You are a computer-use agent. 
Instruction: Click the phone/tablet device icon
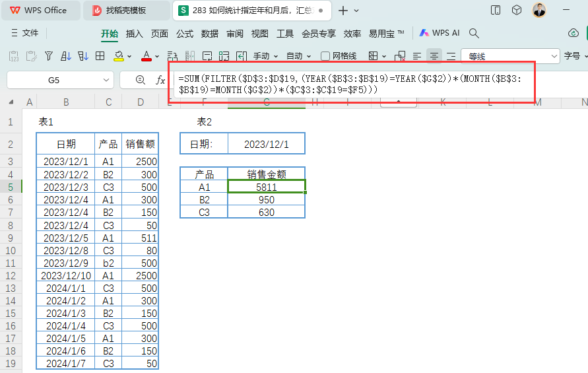[496, 10]
